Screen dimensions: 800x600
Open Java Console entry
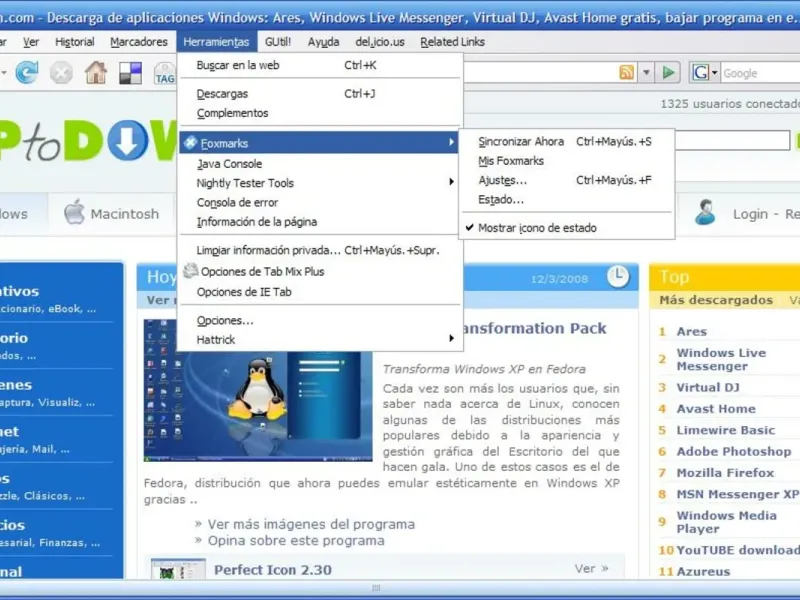point(319,164)
